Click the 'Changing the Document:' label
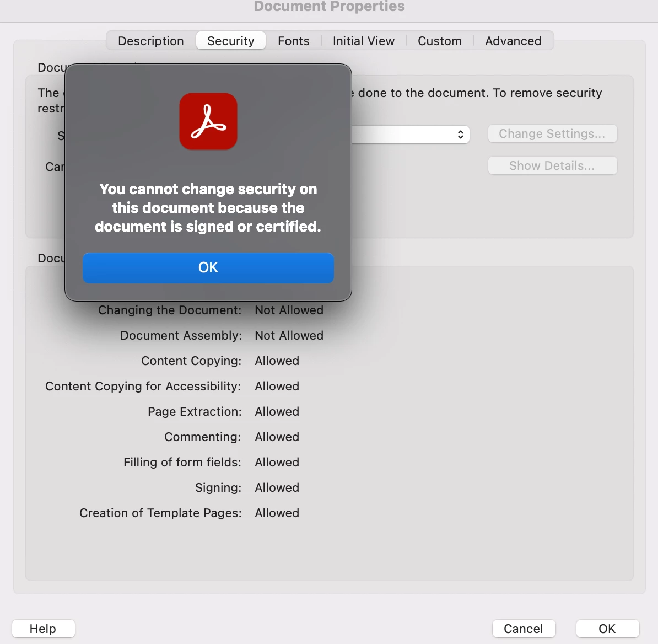Screen dimensions: 658x644 (170, 310)
